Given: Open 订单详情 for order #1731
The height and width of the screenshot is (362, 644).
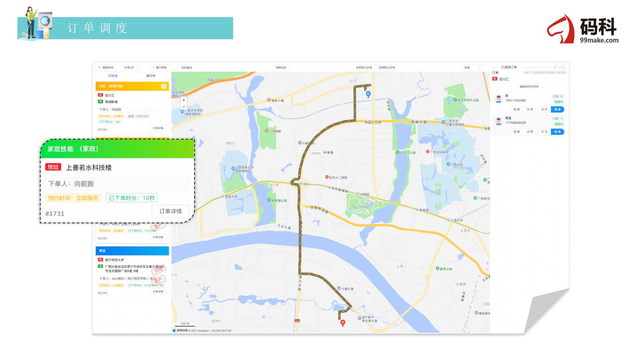Looking at the screenshot, I should coord(170,211).
